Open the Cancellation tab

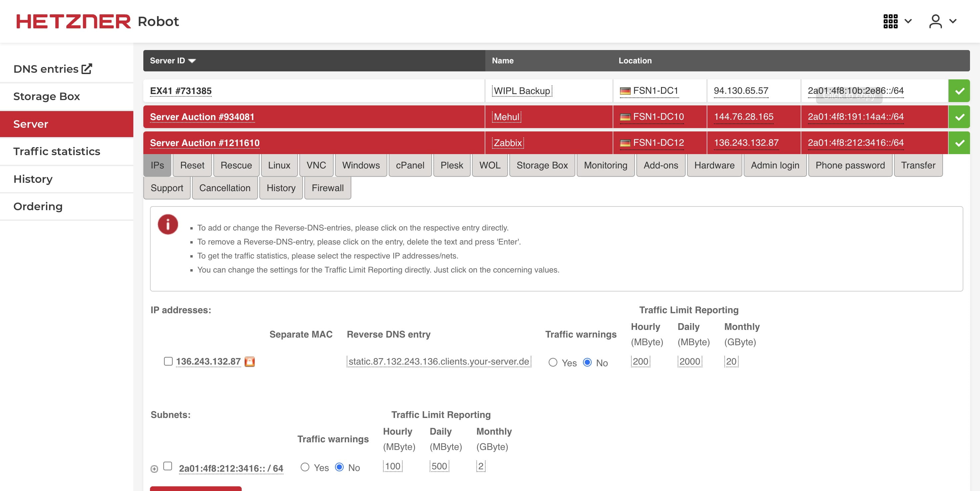[x=225, y=188]
